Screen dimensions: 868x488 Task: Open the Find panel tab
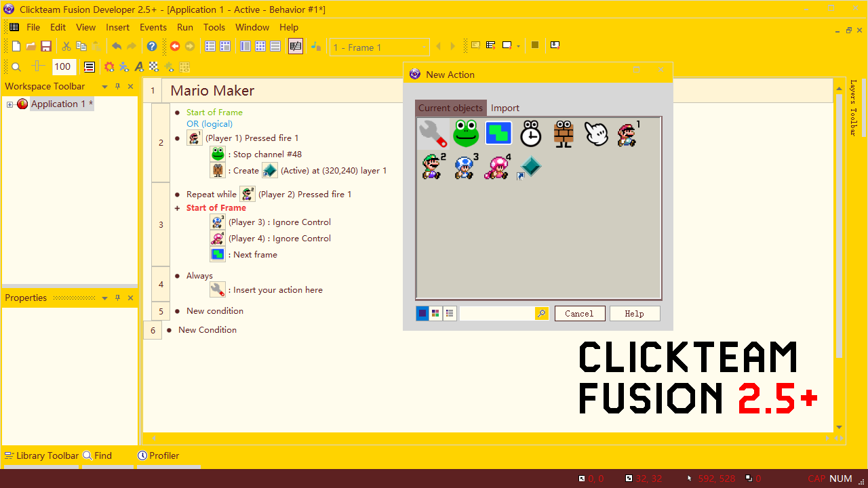(x=98, y=455)
